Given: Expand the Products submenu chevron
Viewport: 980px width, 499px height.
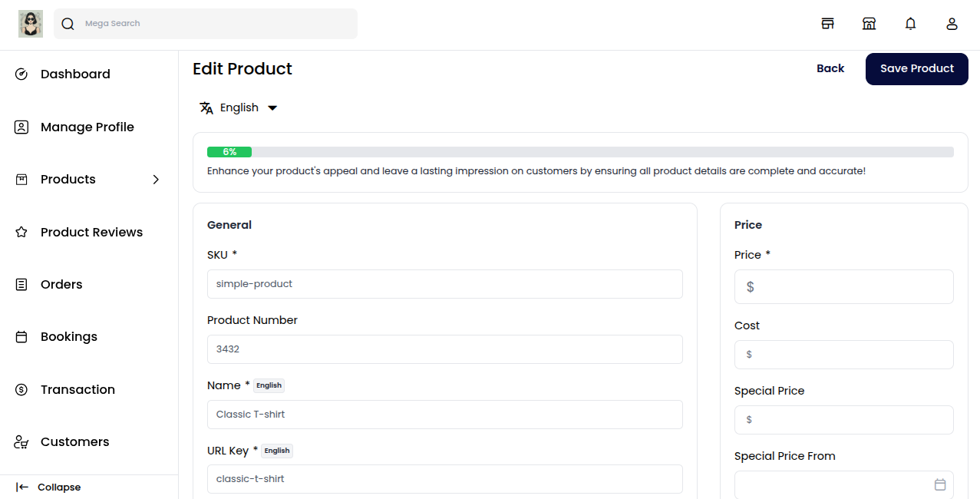Looking at the screenshot, I should tap(156, 180).
